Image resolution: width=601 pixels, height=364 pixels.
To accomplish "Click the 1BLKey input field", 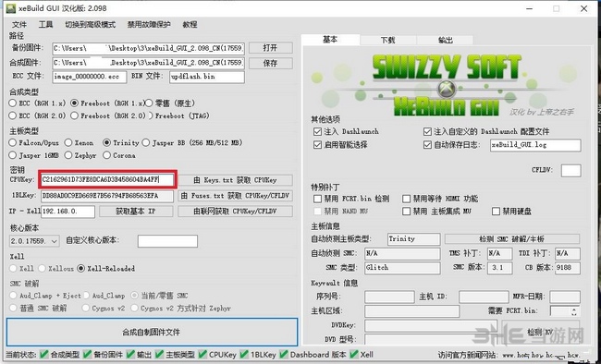I will 107,196.
